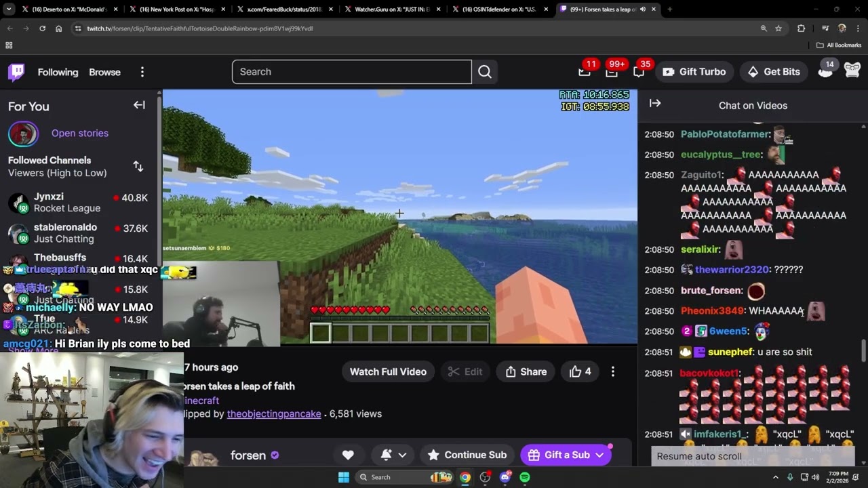The height and width of the screenshot is (488, 868).
Task: Open the Browse page
Action: (104, 72)
